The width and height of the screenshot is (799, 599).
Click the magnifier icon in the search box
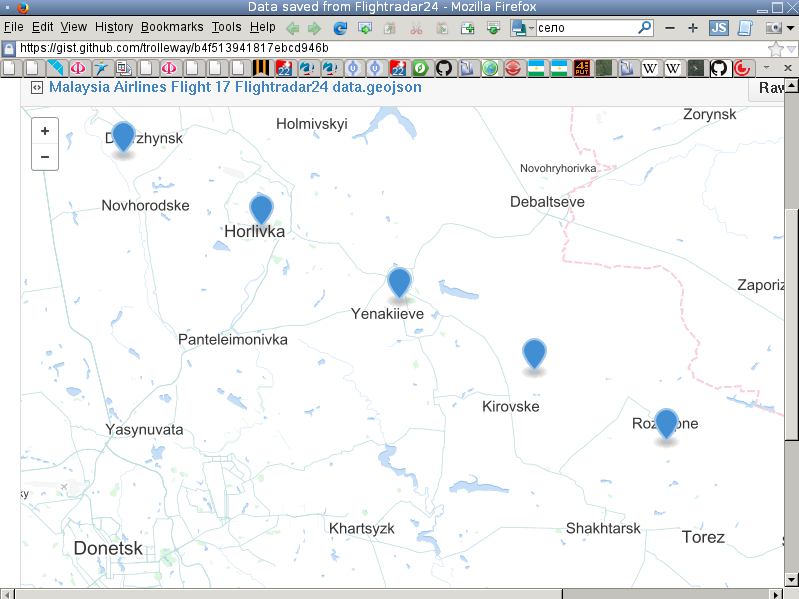click(645, 28)
